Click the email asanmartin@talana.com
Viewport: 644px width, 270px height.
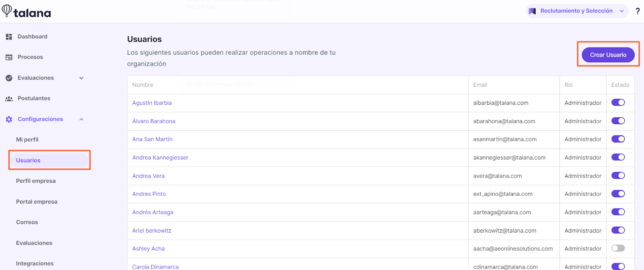click(505, 139)
